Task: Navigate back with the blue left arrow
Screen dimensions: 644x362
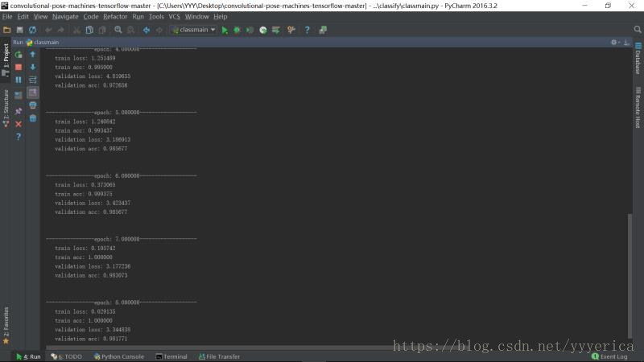Action: tap(147, 30)
